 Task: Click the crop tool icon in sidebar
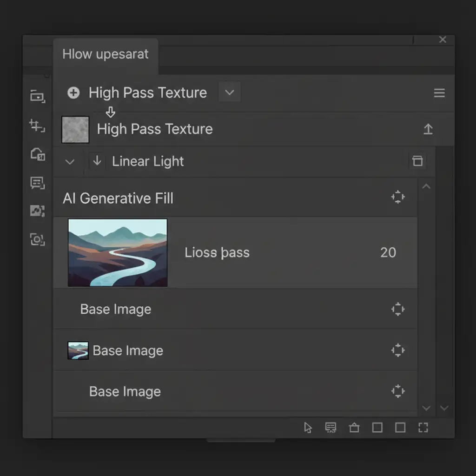[37, 126]
